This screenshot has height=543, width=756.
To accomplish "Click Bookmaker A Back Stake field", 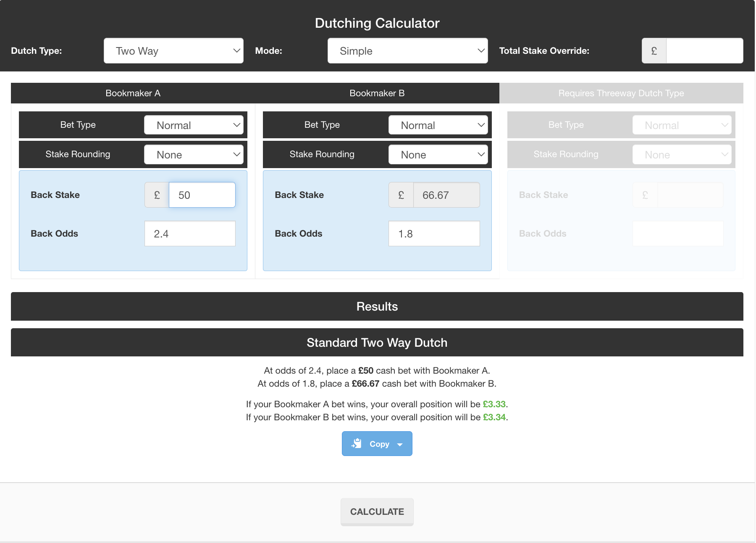I will (202, 195).
